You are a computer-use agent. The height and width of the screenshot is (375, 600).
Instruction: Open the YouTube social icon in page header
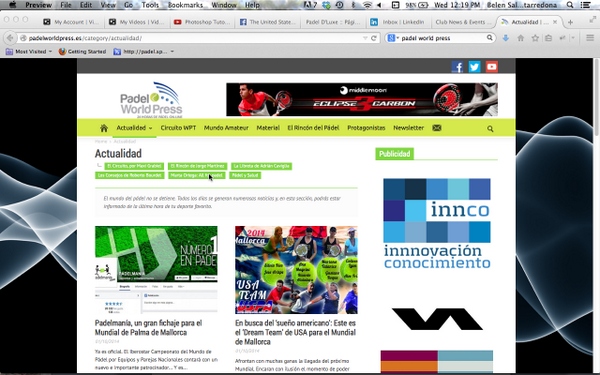(x=492, y=67)
